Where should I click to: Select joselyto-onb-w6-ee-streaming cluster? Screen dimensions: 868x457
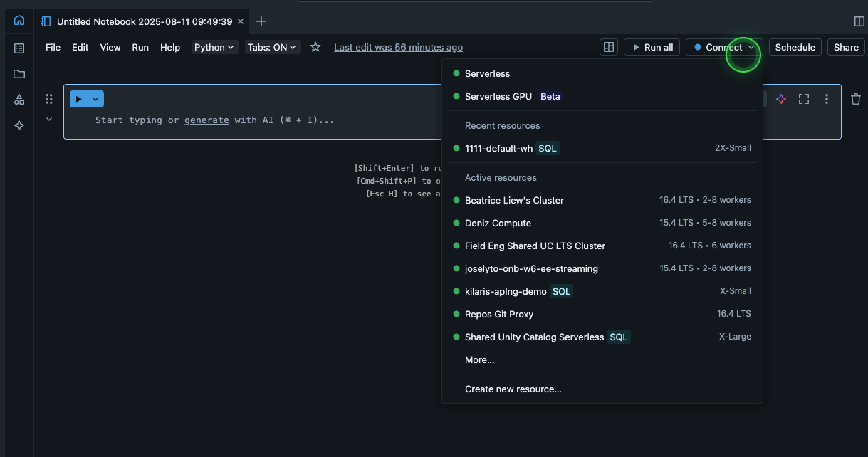coord(602,268)
